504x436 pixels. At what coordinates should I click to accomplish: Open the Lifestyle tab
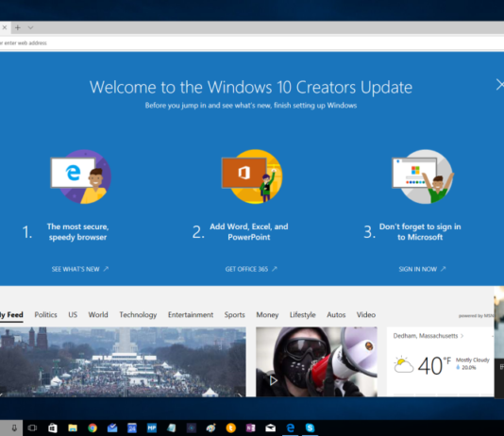click(x=303, y=315)
